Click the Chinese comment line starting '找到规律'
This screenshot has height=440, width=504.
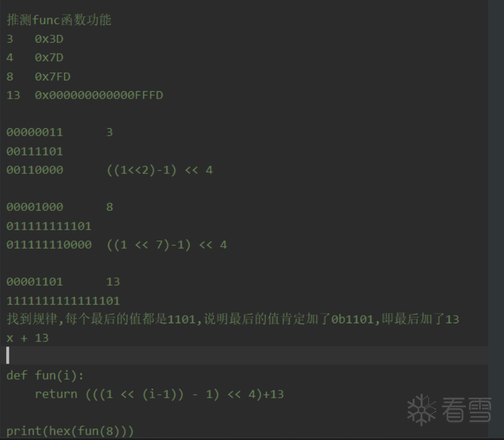click(x=233, y=319)
